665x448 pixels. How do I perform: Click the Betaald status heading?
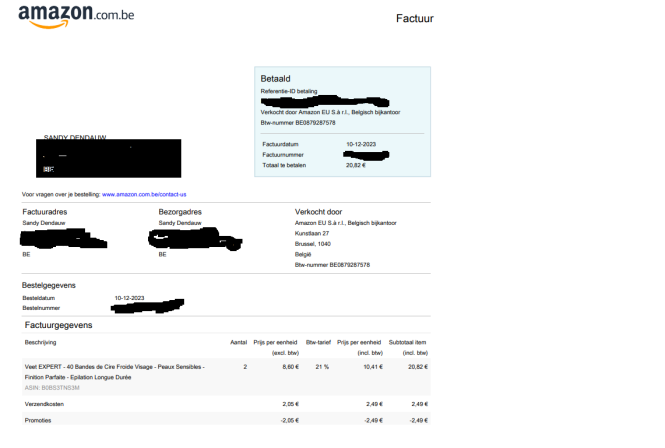275,79
